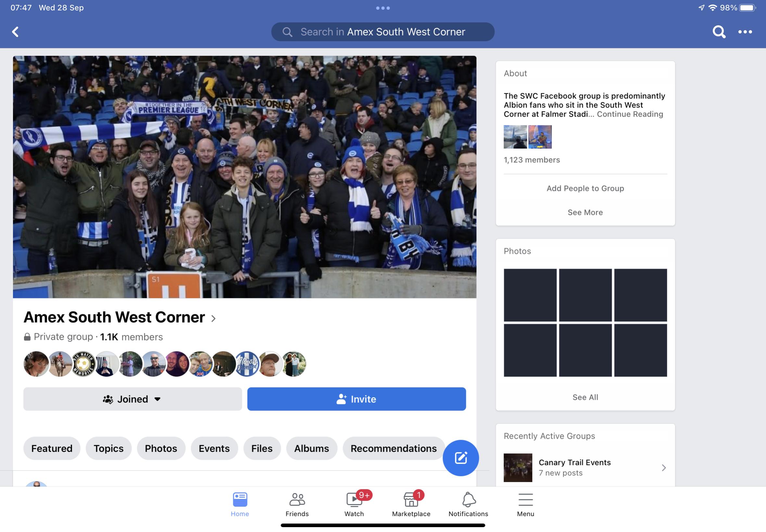Tap the last member avatar in the row

294,364
